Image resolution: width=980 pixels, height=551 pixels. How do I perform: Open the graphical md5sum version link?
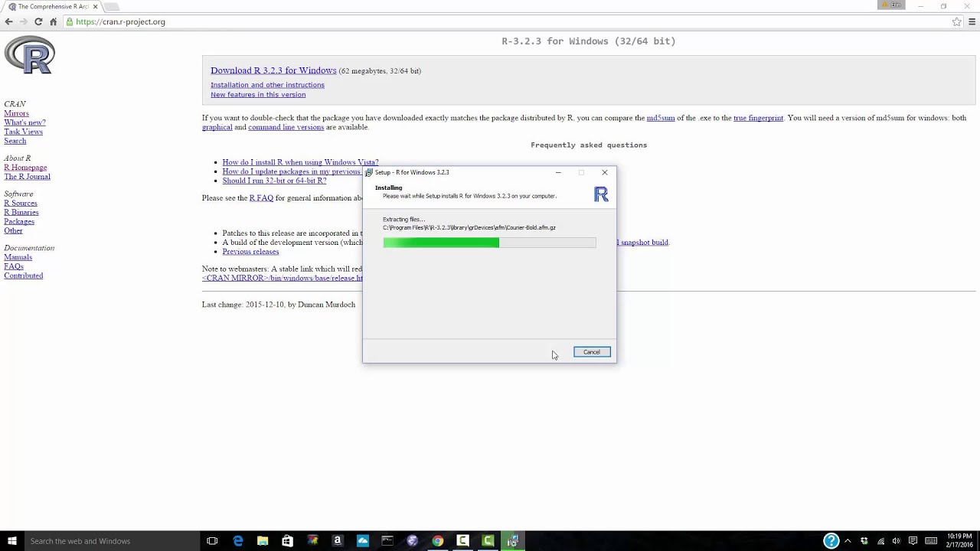217,127
